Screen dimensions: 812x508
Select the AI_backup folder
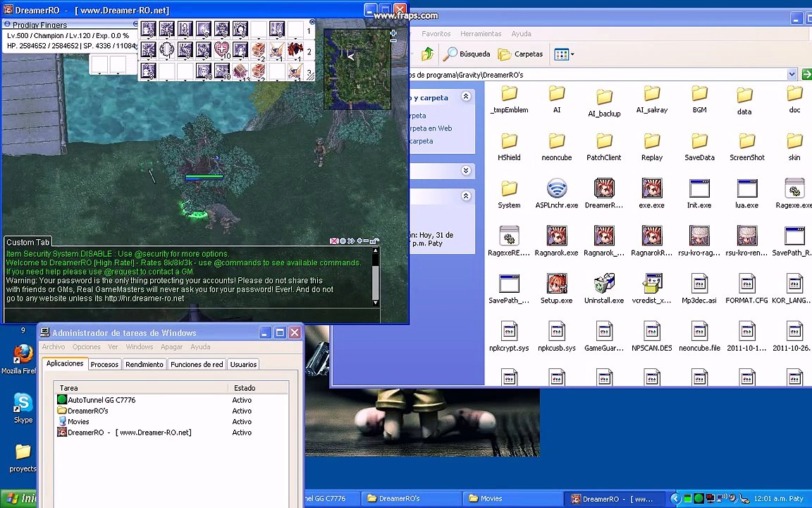coord(604,102)
